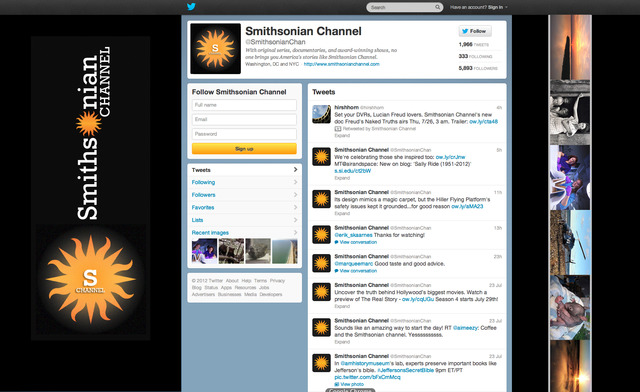Viewport: 640px width, 392px height.
Task: Click the Full name field
Action: tap(244, 105)
